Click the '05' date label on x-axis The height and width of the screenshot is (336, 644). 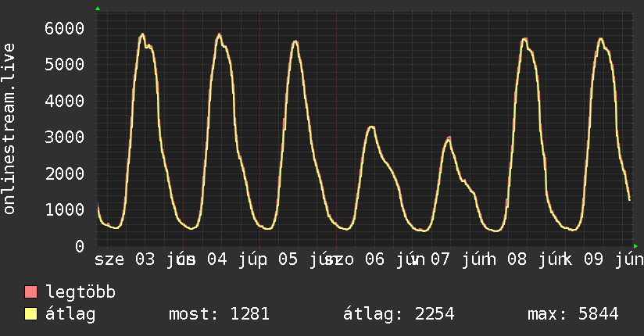tap(288, 259)
